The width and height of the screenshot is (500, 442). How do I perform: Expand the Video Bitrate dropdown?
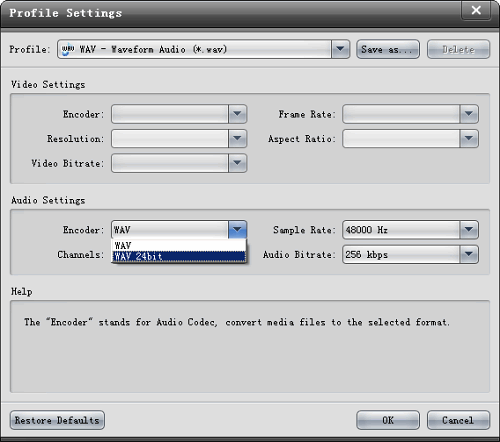(x=237, y=163)
